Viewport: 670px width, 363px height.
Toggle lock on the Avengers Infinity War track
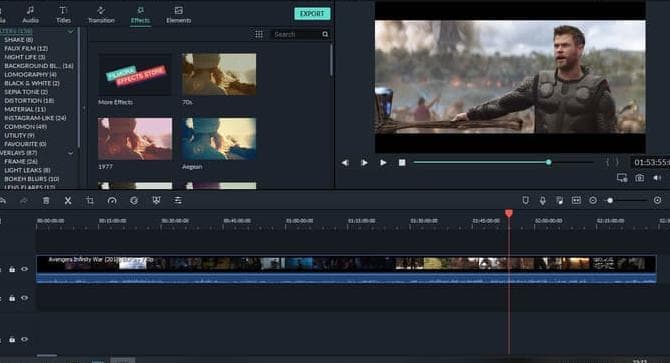tap(12, 269)
